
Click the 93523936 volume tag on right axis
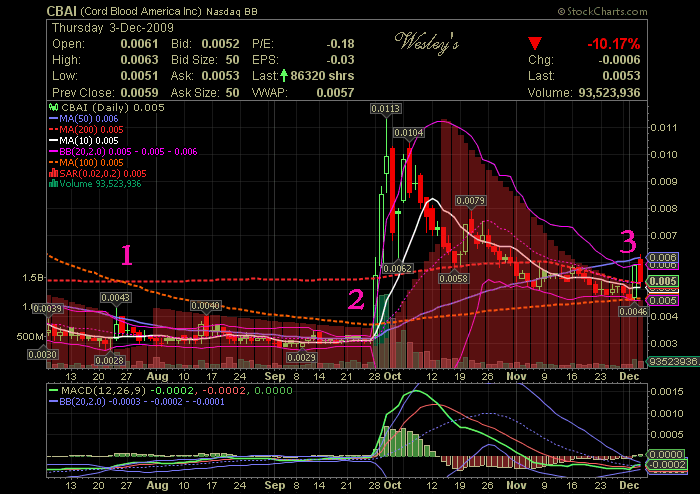(x=674, y=361)
